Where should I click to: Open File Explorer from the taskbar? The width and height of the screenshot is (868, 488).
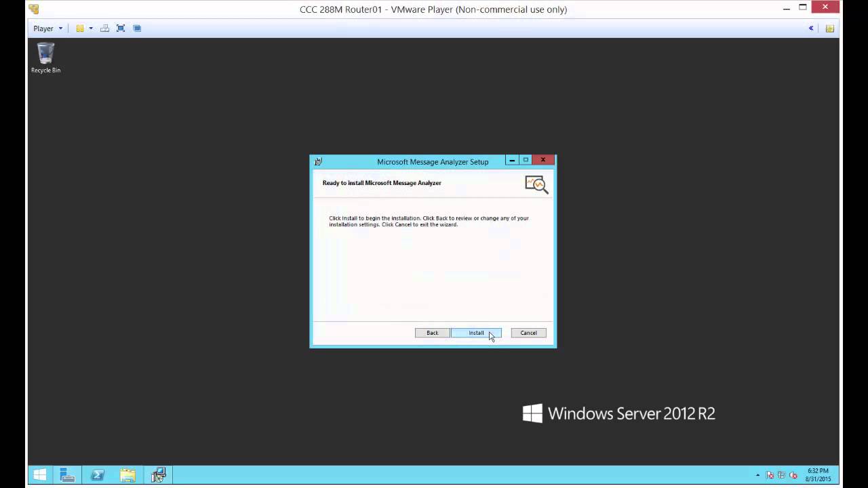click(x=127, y=475)
